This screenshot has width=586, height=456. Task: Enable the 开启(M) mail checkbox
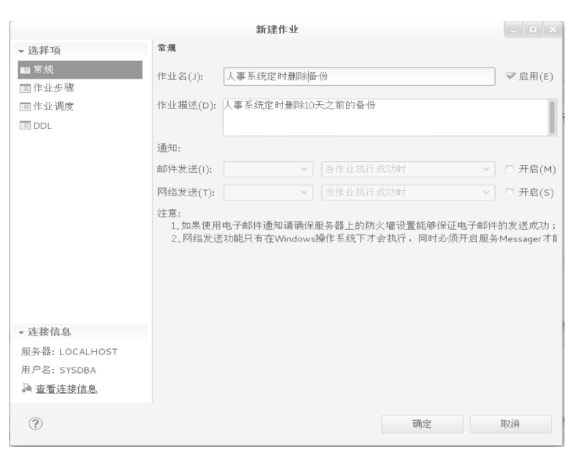coord(509,169)
